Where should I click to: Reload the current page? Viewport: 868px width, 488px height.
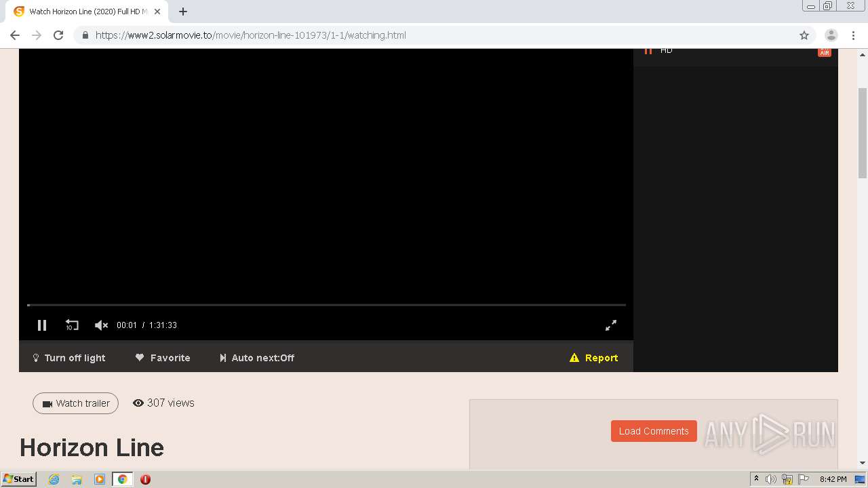click(x=58, y=35)
